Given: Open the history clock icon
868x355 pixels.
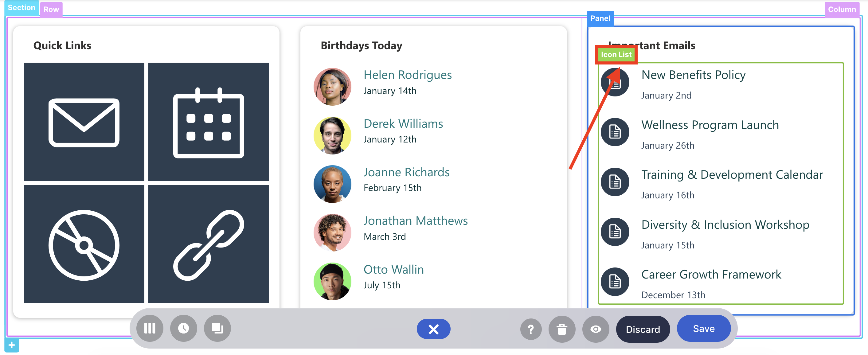Looking at the screenshot, I should (183, 328).
